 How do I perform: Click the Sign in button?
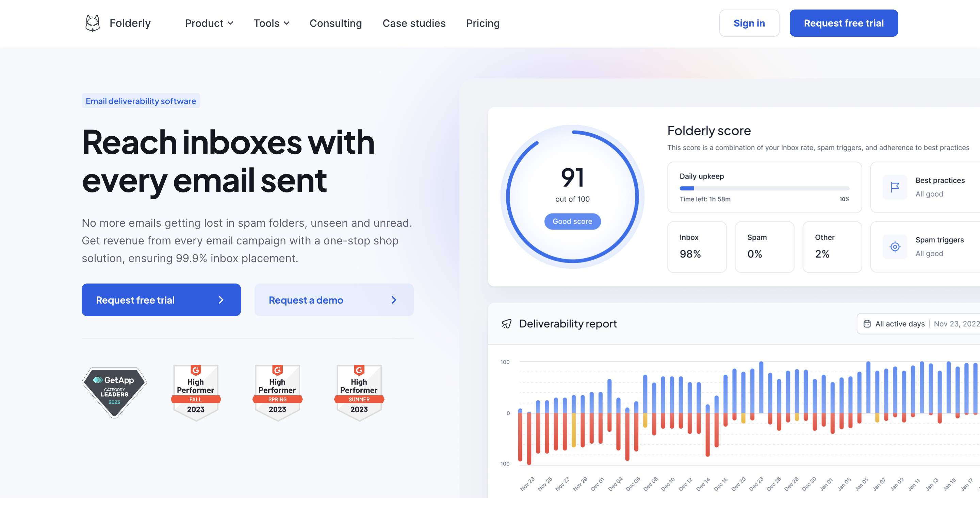[749, 23]
